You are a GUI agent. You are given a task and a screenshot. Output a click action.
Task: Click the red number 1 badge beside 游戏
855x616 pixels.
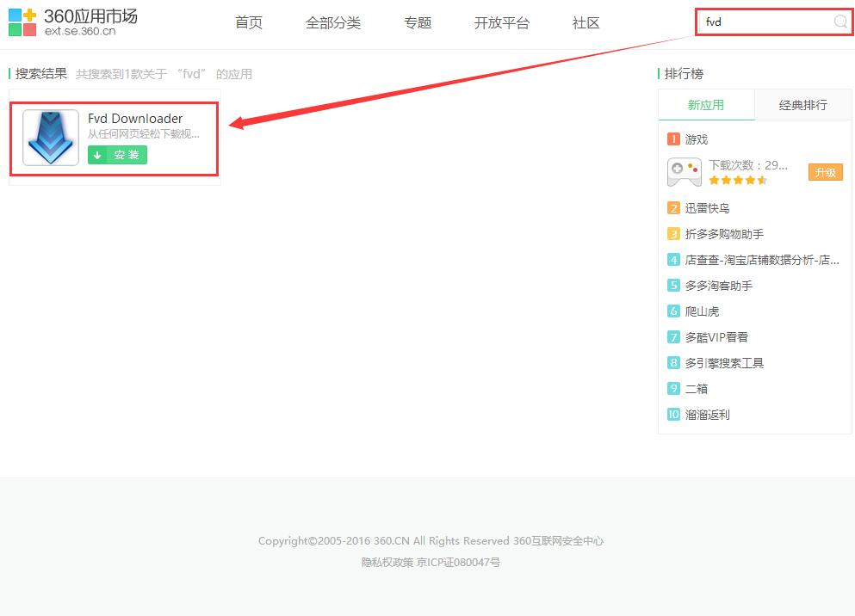672,139
